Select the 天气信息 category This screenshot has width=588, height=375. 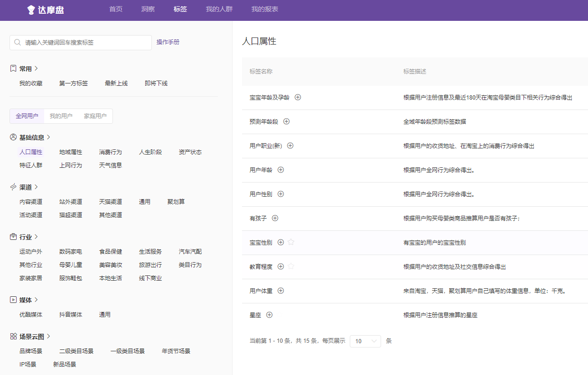pos(111,165)
